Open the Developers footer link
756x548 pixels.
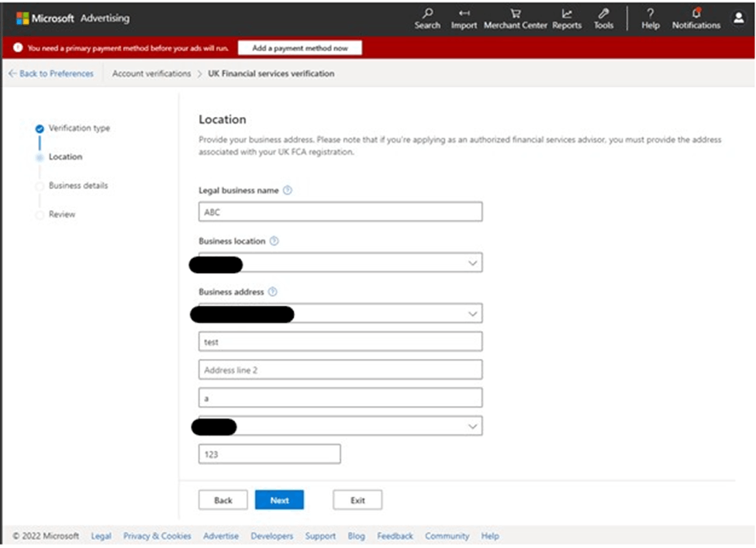point(272,536)
